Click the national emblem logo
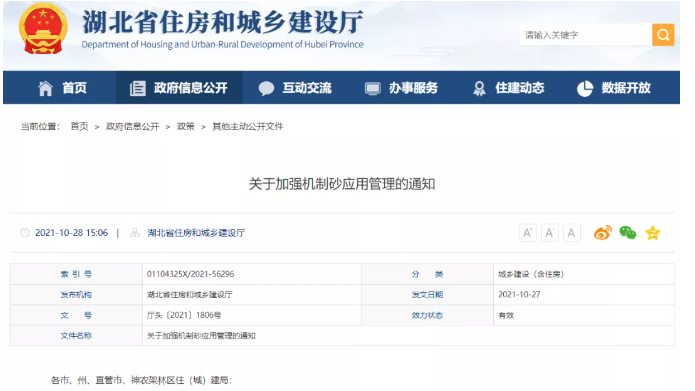Viewport: 695px width, 391px height. pyautogui.click(x=43, y=30)
